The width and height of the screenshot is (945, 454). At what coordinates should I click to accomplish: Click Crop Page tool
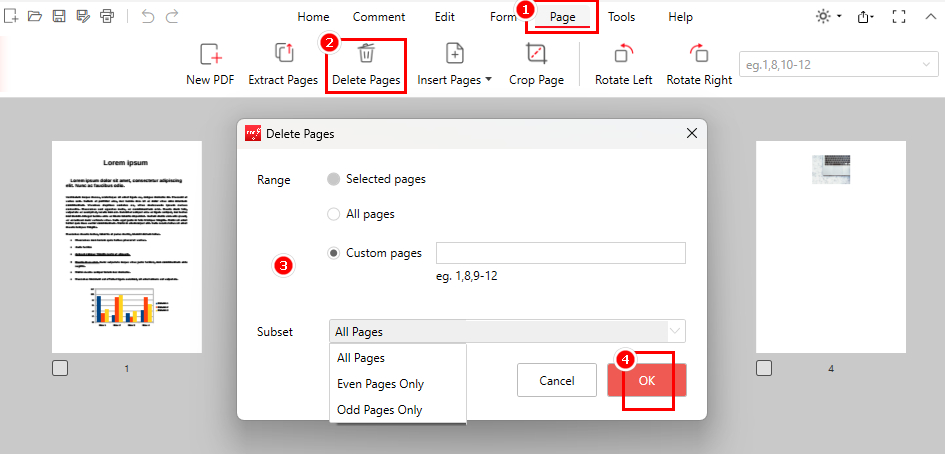point(536,65)
